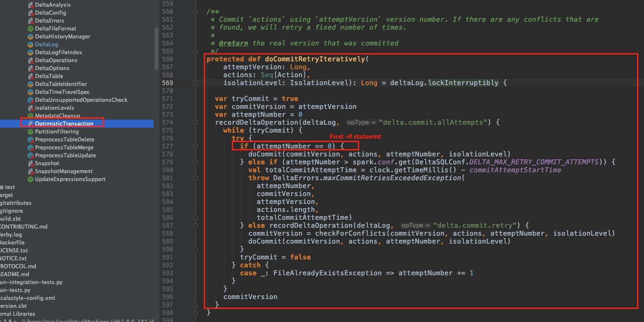644x322 pixels.
Task: Click the PreprocessTableMerge class icon
Action: point(30,148)
